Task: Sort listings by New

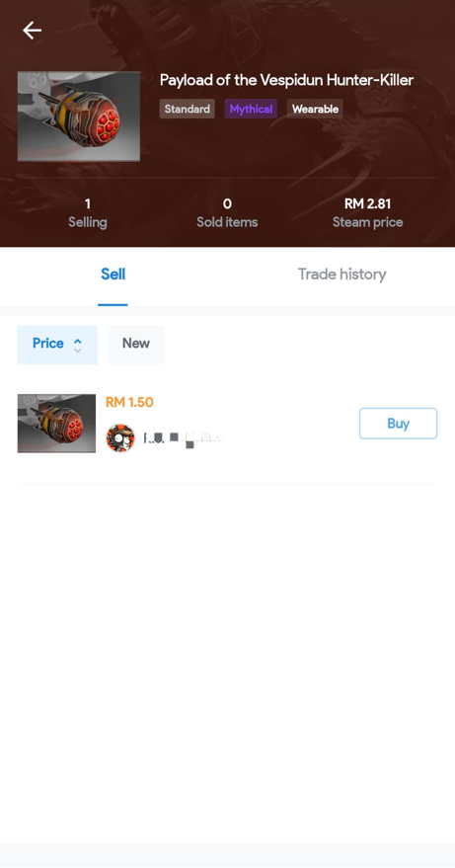Action: [135, 345]
